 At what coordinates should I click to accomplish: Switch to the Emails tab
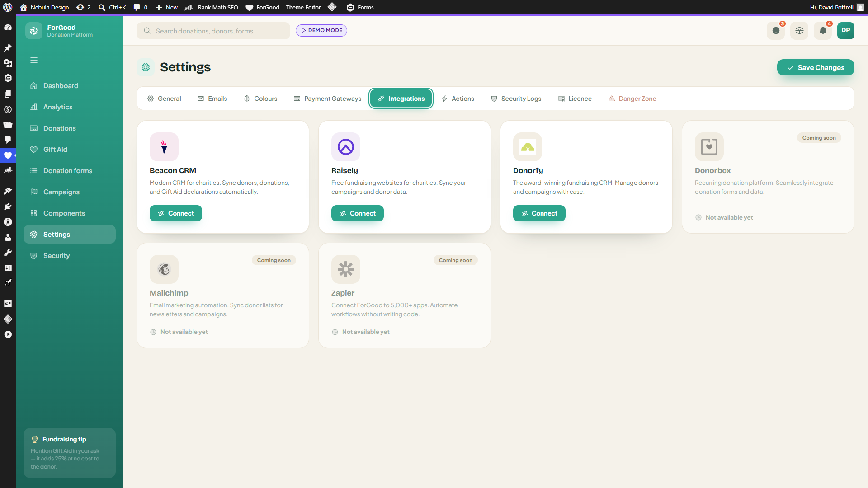click(x=212, y=99)
